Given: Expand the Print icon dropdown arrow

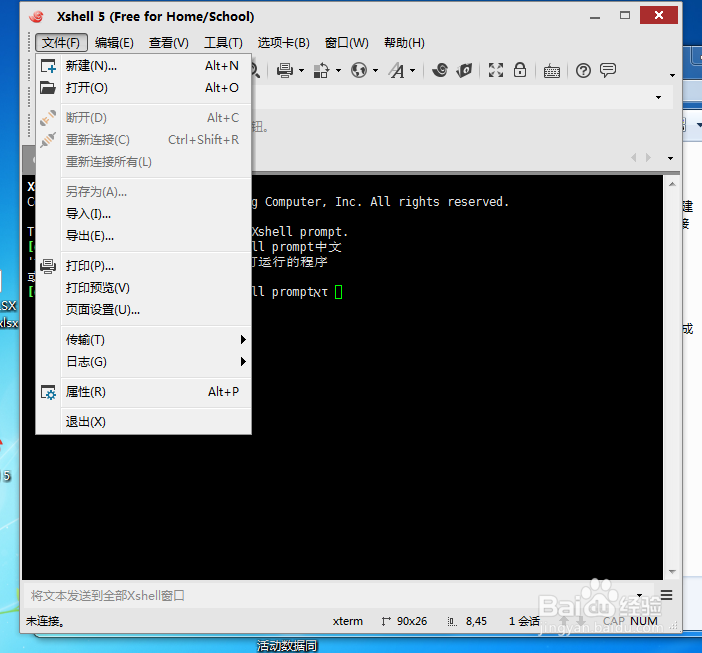Looking at the screenshot, I should (x=301, y=70).
